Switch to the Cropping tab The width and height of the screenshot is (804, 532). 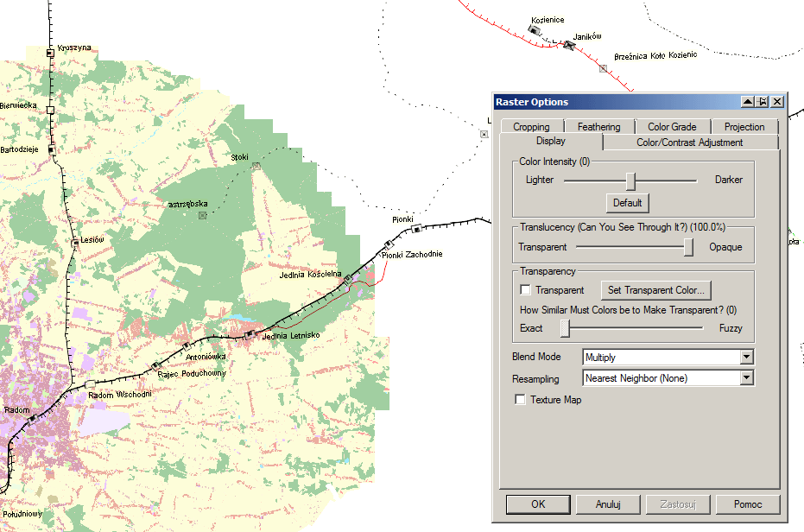click(x=531, y=127)
